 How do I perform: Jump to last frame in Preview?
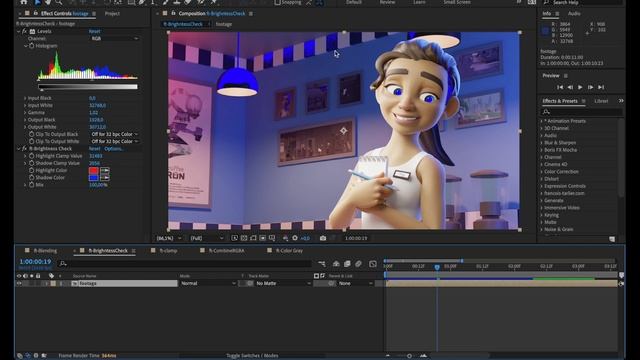pos(601,87)
